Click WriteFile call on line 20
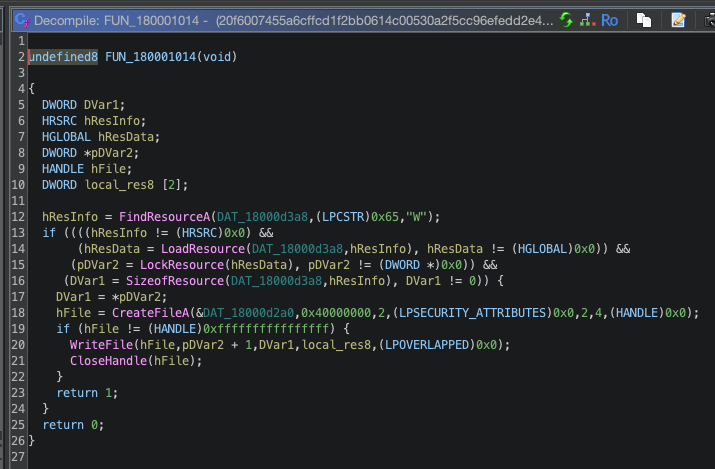 click(x=101, y=345)
